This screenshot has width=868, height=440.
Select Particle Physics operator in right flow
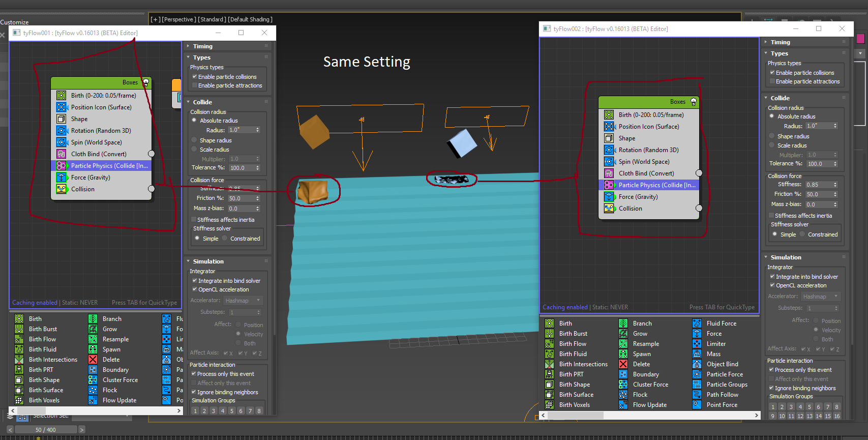point(656,185)
